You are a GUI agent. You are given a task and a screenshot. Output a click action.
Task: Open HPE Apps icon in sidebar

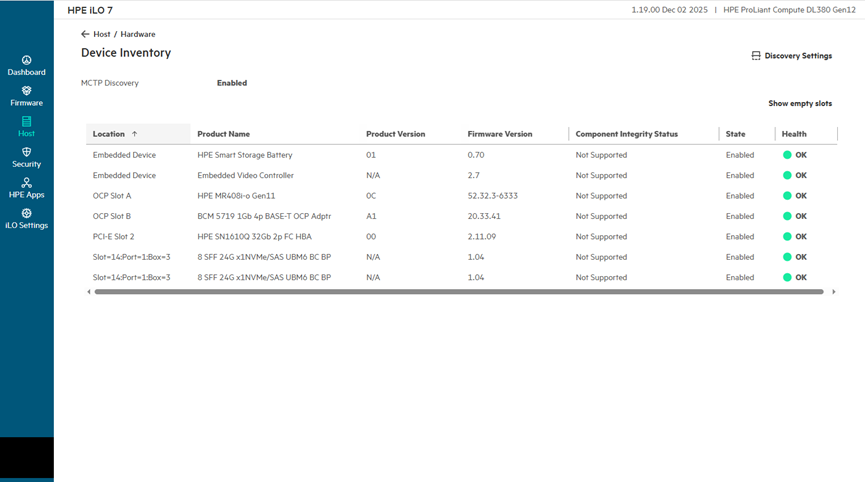26,183
